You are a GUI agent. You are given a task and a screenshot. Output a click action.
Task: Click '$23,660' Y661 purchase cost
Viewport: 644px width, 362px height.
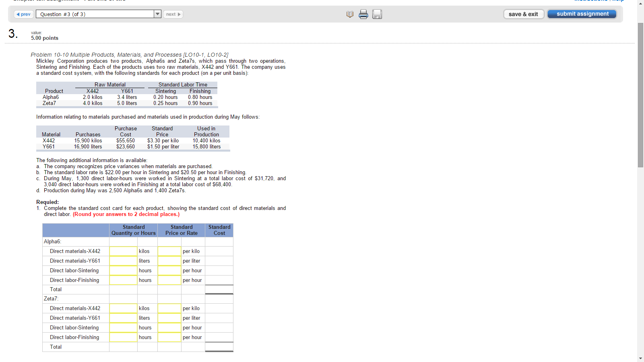[126, 147]
